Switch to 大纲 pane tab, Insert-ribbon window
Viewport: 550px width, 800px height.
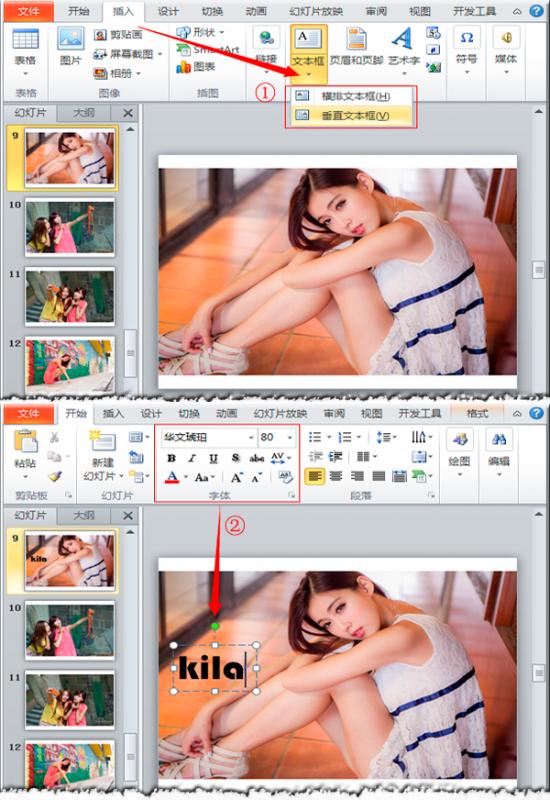pyautogui.click(x=83, y=113)
